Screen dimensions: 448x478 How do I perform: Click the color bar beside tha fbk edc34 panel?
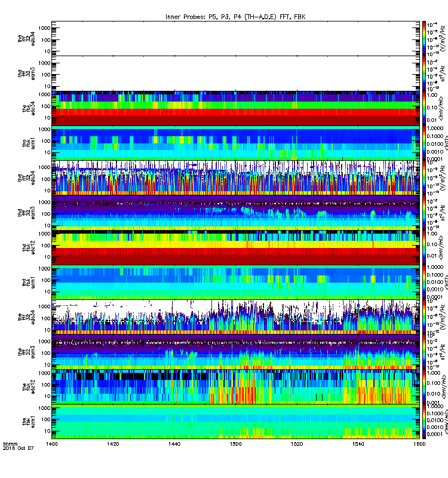pyautogui.click(x=424, y=108)
